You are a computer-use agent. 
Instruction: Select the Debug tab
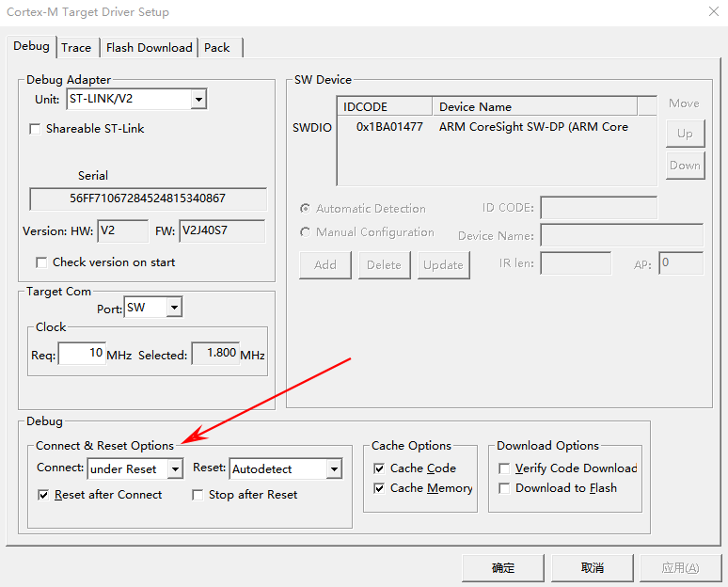tap(31, 46)
